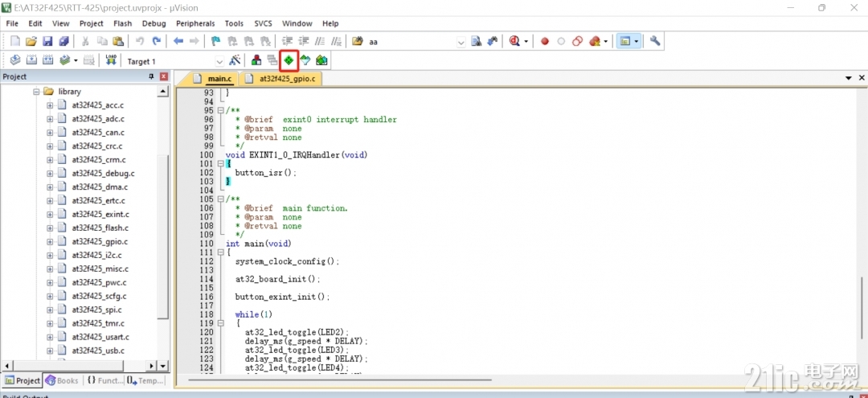The height and width of the screenshot is (398, 868).
Task: Pin the Project panel with the pushpin
Action: tap(151, 77)
